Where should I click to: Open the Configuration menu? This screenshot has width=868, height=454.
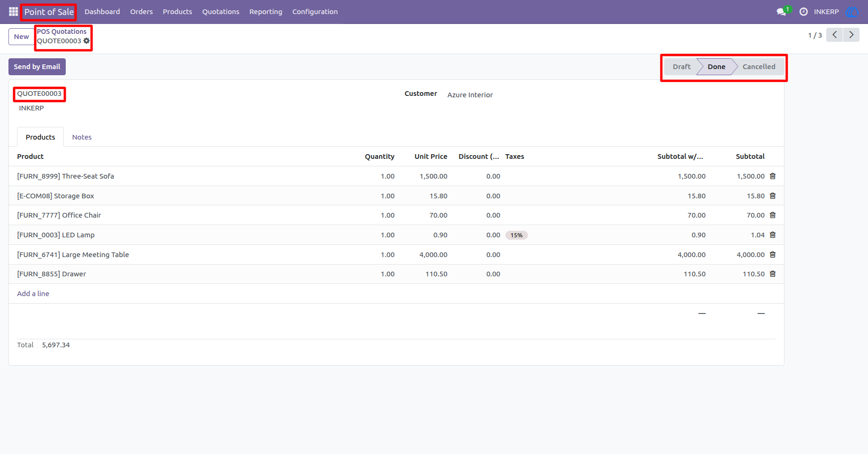pyautogui.click(x=315, y=12)
